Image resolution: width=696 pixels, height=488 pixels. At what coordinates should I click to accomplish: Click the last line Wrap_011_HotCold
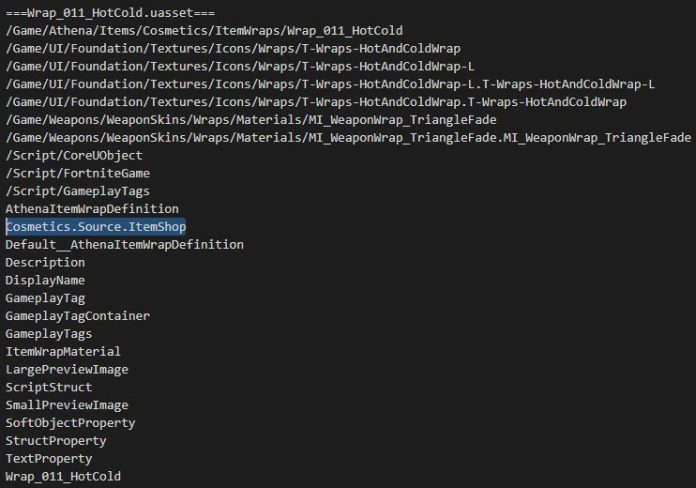(63, 476)
